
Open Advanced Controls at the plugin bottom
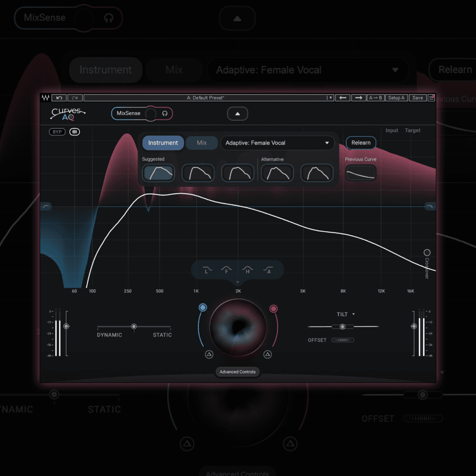point(238,372)
